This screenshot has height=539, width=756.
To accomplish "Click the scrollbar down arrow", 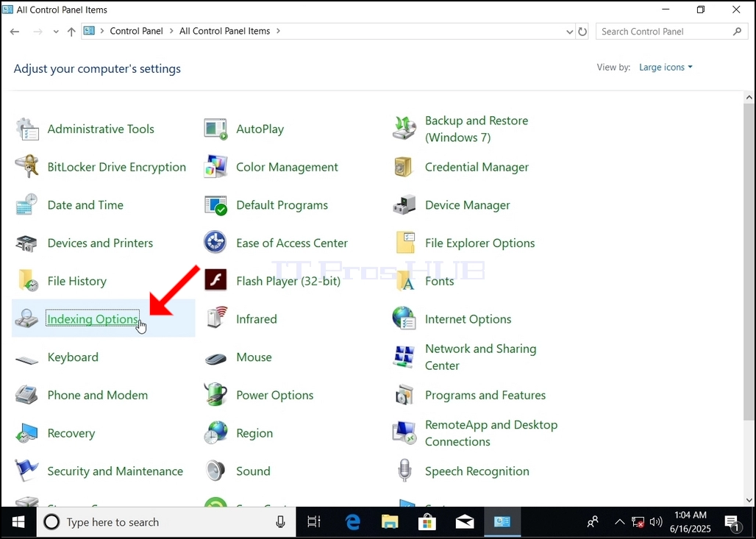I will pos(749,500).
